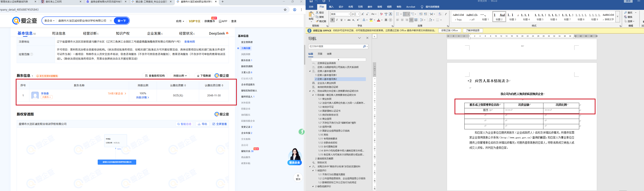Click the 查看地图 link

189,42
